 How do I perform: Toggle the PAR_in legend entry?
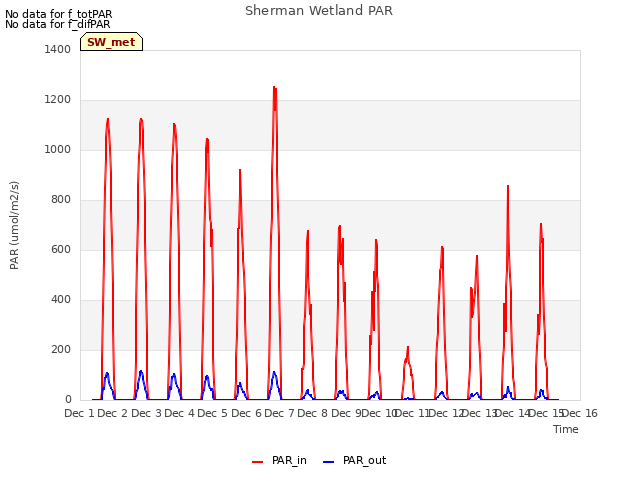279,460
